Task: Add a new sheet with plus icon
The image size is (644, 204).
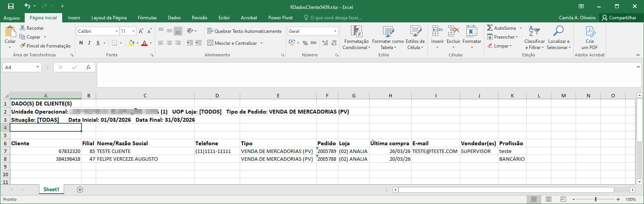Action: point(80,190)
